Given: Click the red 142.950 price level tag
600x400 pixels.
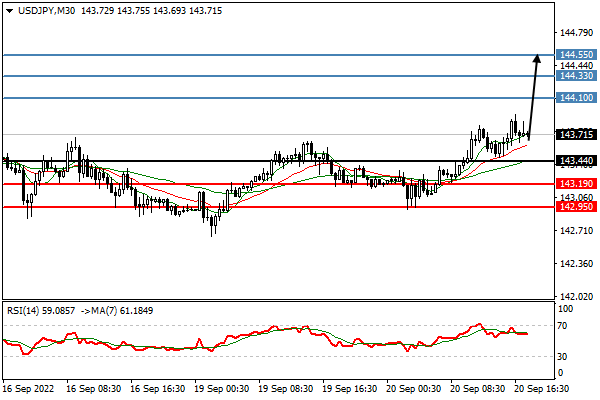Looking at the screenshot, I should (576, 207).
